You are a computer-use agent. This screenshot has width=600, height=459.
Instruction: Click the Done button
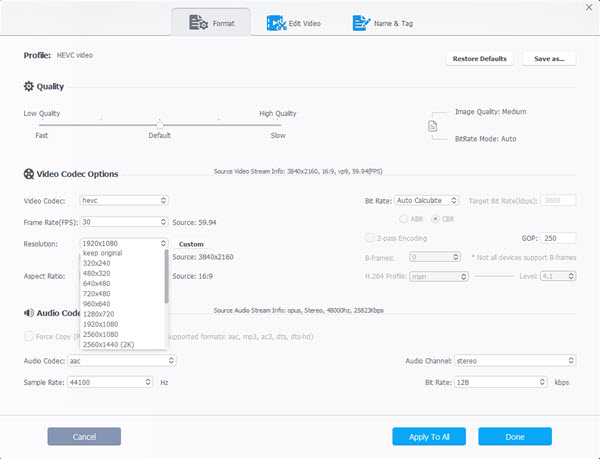tap(515, 436)
